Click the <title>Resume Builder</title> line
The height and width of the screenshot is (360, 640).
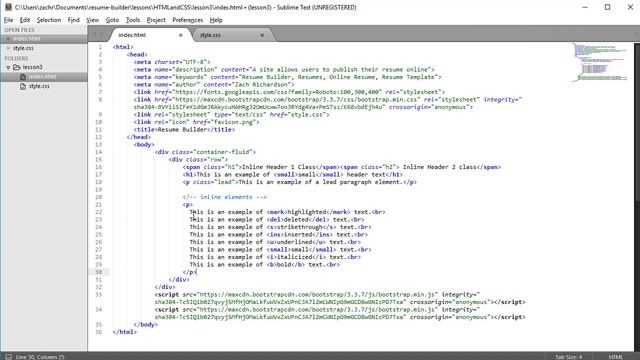184,129
